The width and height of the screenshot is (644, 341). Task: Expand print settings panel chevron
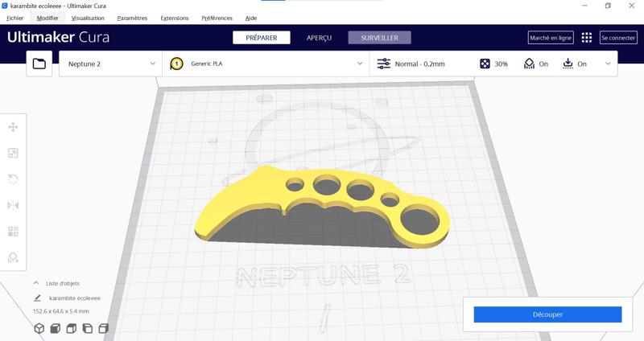pos(608,64)
